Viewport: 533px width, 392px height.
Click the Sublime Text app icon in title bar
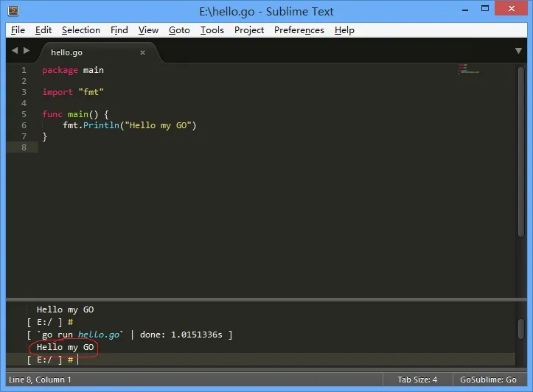click(x=13, y=11)
